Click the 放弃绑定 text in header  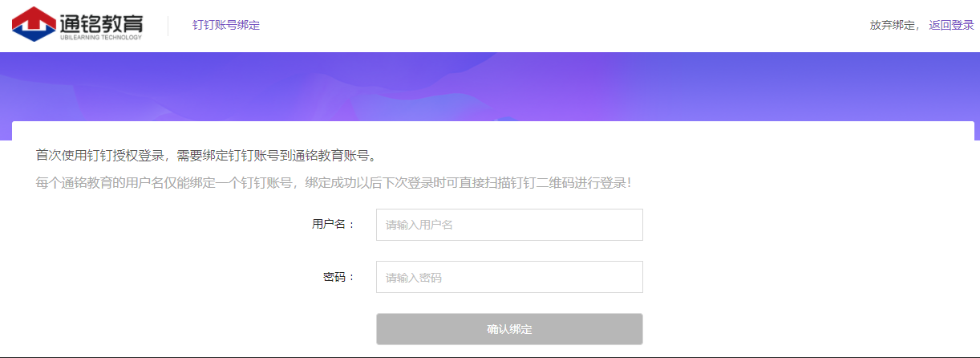pos(892,25)
